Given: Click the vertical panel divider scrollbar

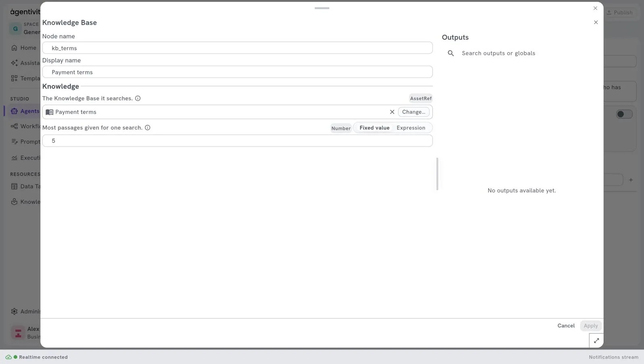Looking at the screenshot, I should click(437, 174).
